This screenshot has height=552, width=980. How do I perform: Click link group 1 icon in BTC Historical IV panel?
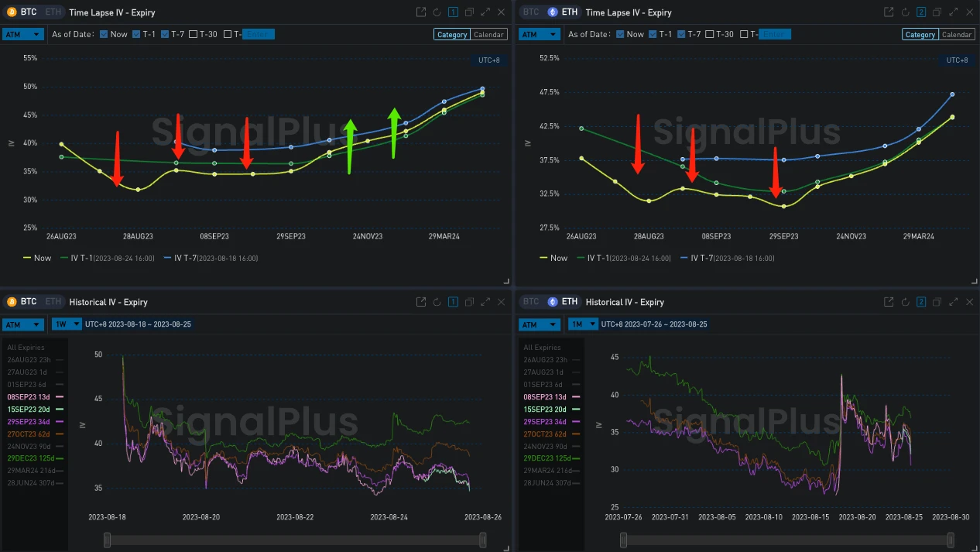(453, 302)
